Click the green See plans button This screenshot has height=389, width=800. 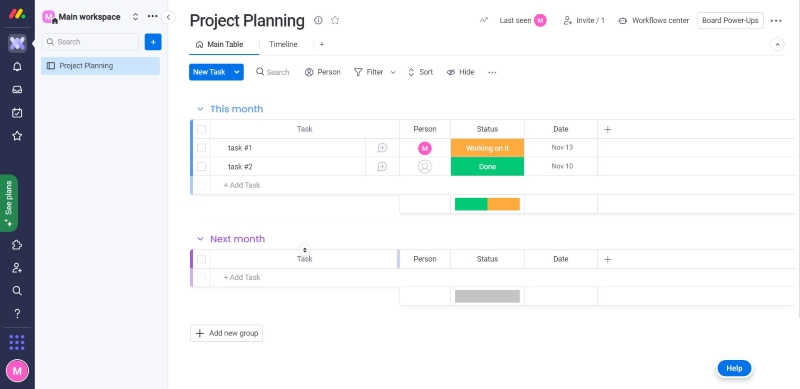pyautogui.click(x=9, y=203)
